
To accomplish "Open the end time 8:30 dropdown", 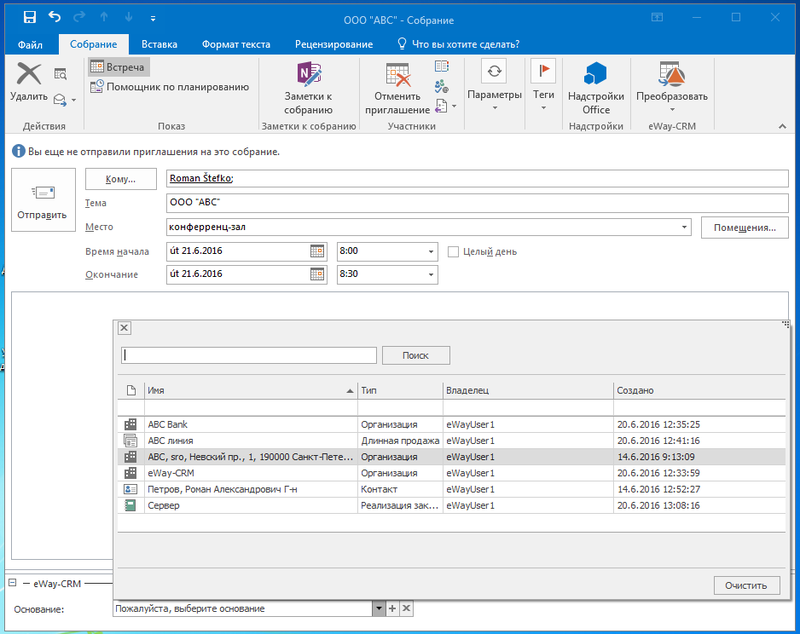I will point(431,274).
